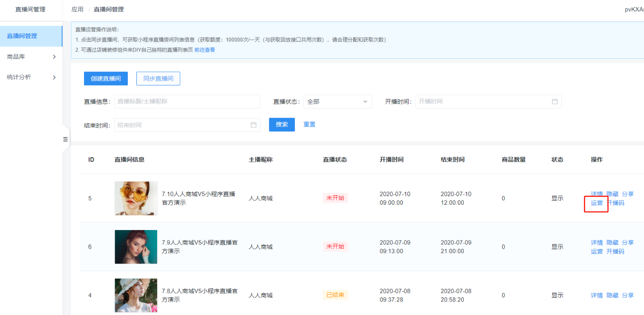Image resolution: width=644 pixels, height=315 pixels.
Task: Open calendar icon in 结束时间 field
Action: pos(253,125)
